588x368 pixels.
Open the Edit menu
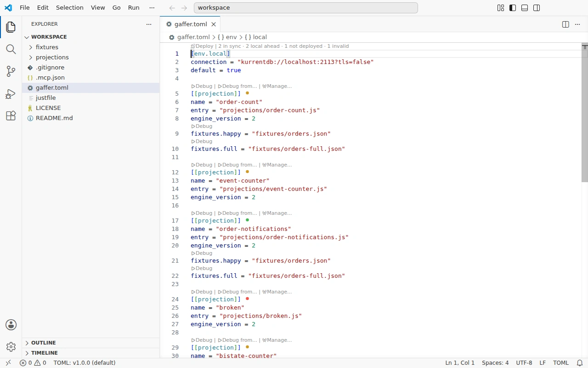coord(43,8)
